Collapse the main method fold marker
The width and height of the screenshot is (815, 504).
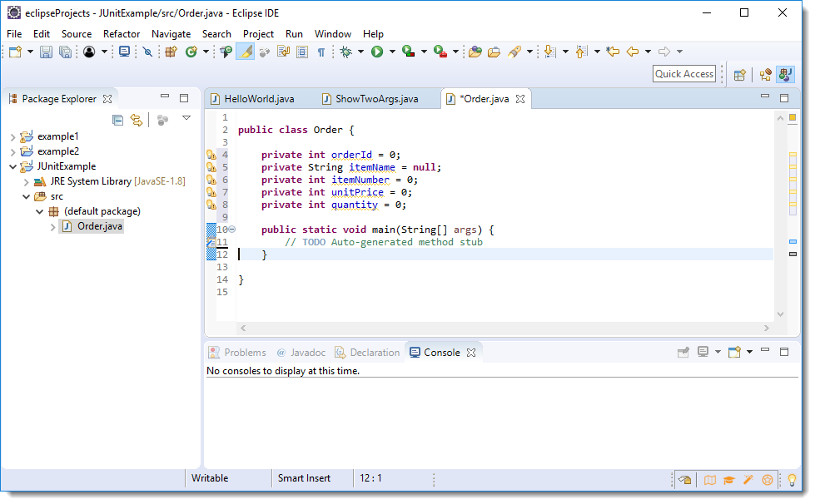(231, 229)
